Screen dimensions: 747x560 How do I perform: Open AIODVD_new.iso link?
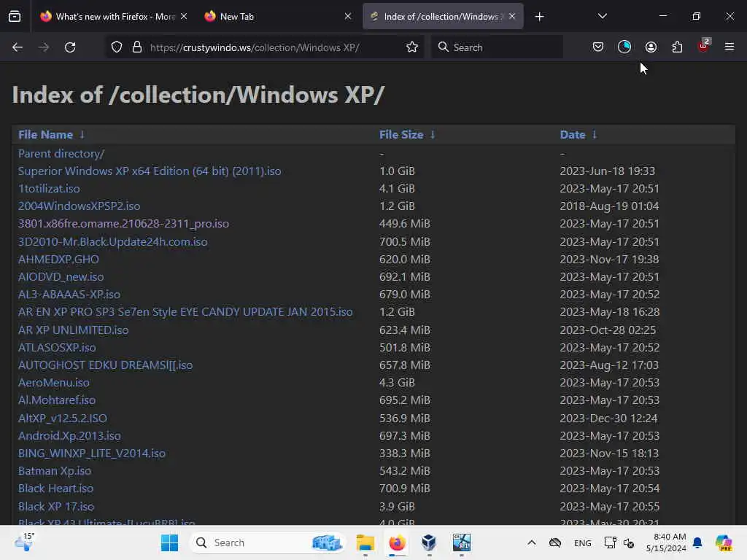[61, 277]
